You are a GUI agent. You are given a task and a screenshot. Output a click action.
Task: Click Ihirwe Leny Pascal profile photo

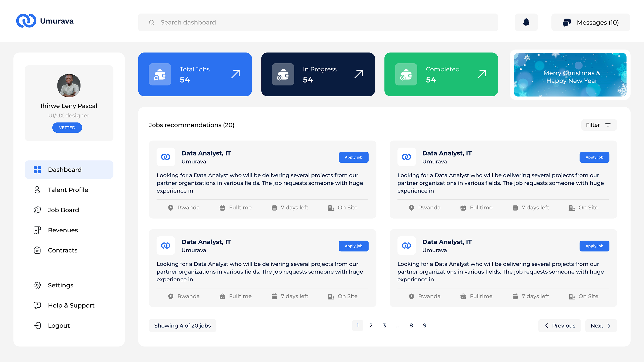pyautogui.click(x=69, y=85)
